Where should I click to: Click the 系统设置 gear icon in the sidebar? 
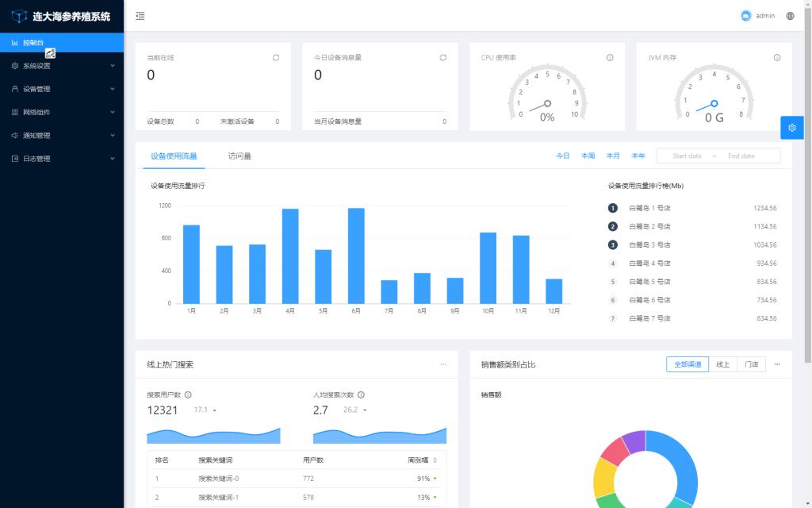click(x=15, y=66)
